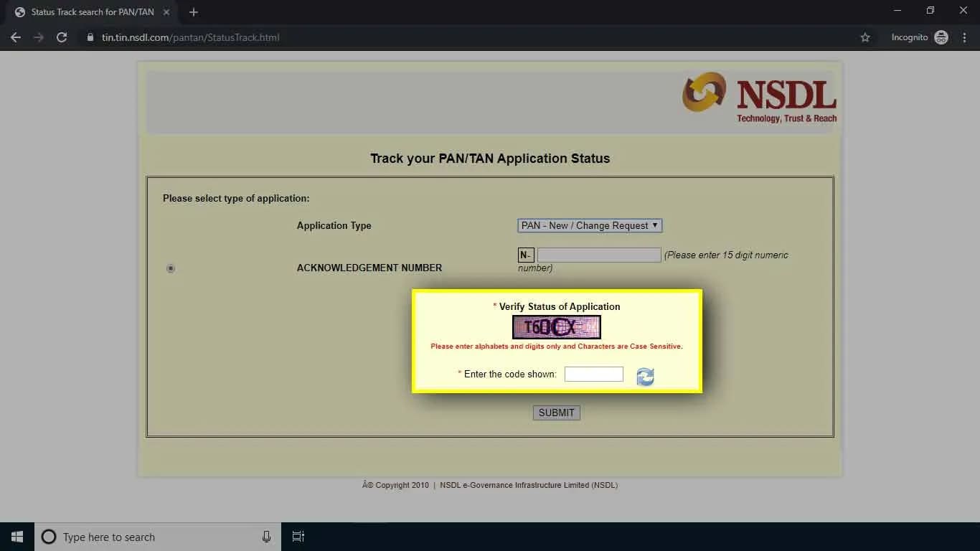Click the browser back arrow
Screen dimensions: 980x551
tap(16, 37)
